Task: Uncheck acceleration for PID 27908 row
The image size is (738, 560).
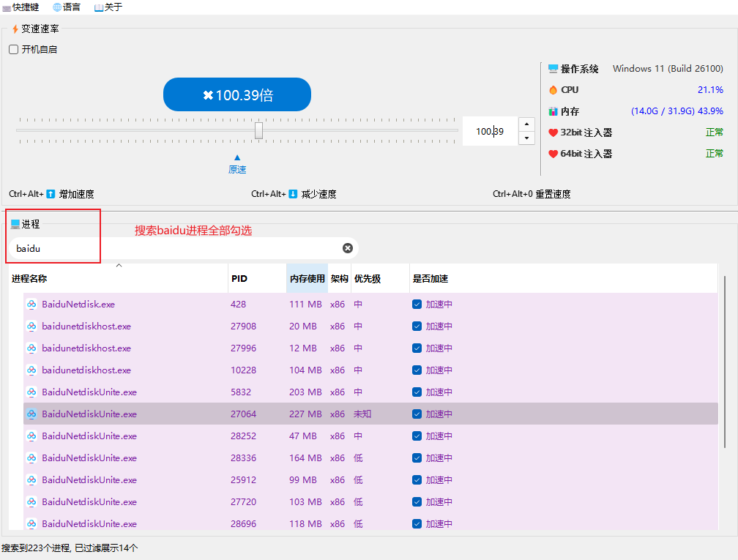Action: pyautogui.click(x=417, y=326)
